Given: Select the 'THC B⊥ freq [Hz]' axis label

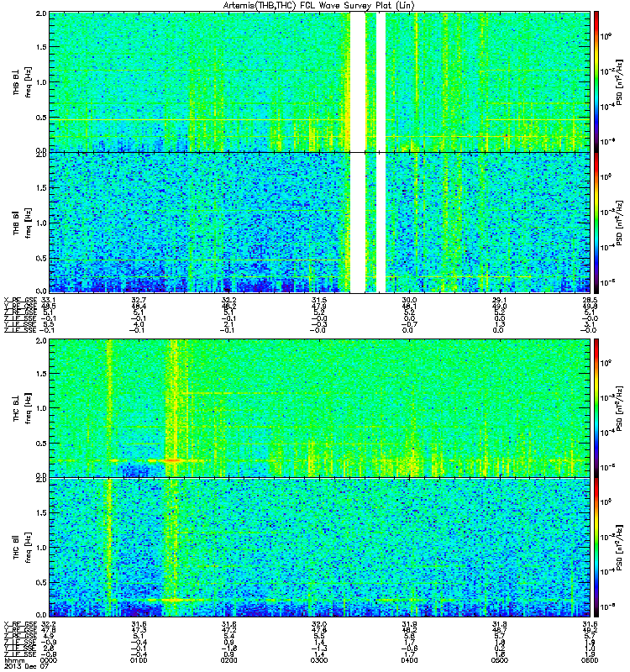Looking at the screenshot, I should pos(23,408).
